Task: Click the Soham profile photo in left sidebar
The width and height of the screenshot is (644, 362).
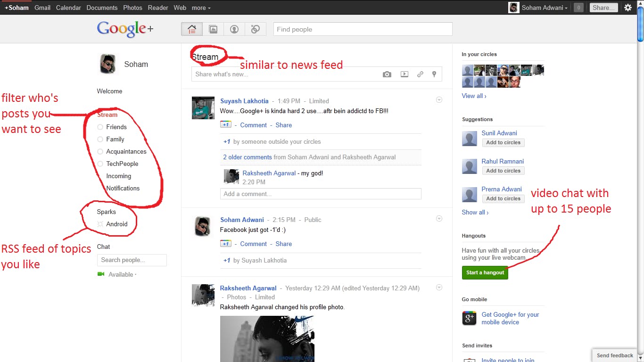Action: tap(108, 64)
